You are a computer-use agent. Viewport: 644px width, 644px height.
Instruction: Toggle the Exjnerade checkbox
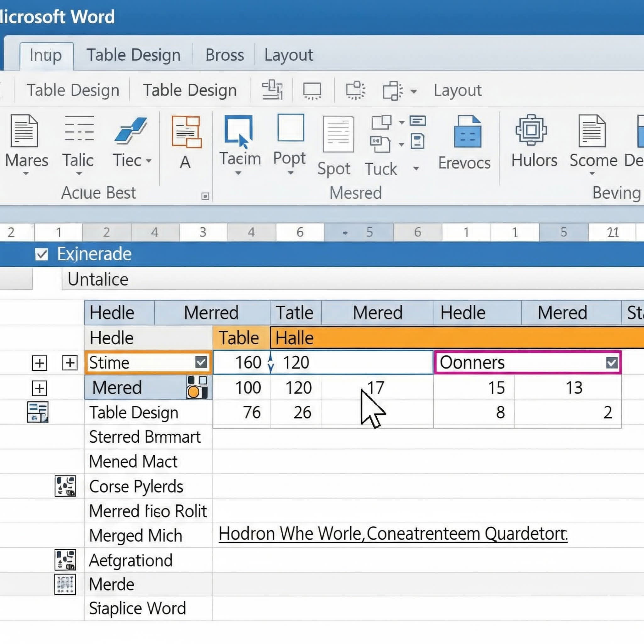coord(42,254)
